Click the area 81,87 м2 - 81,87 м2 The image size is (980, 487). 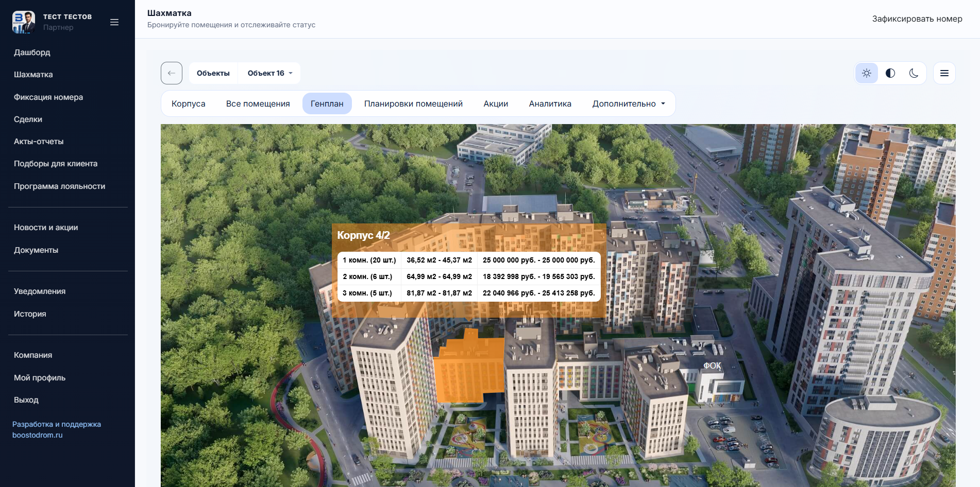coord(439,293)
